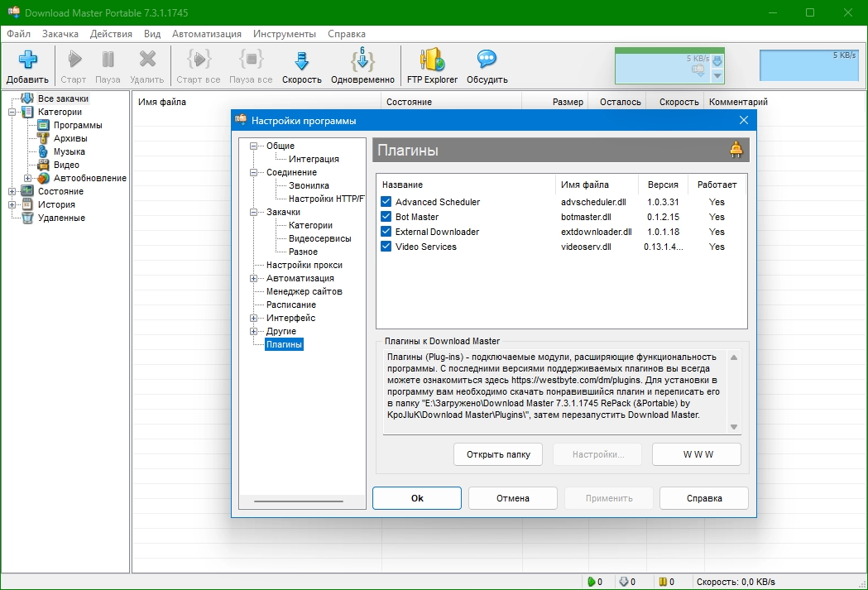Viewport: 868px width, 590px height.
Task: Toggle the Video Services plugin checkbox
Action: (386, 247)
